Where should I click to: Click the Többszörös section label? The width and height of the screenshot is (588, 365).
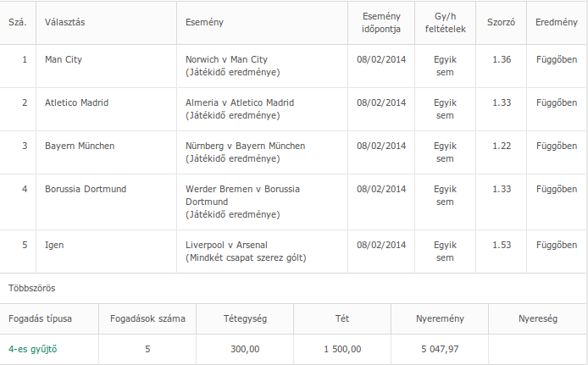point(32,288)
